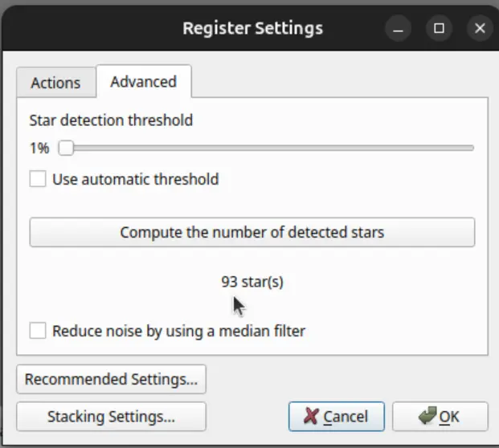Click the star detection threshold slider handle

point(66,148)
